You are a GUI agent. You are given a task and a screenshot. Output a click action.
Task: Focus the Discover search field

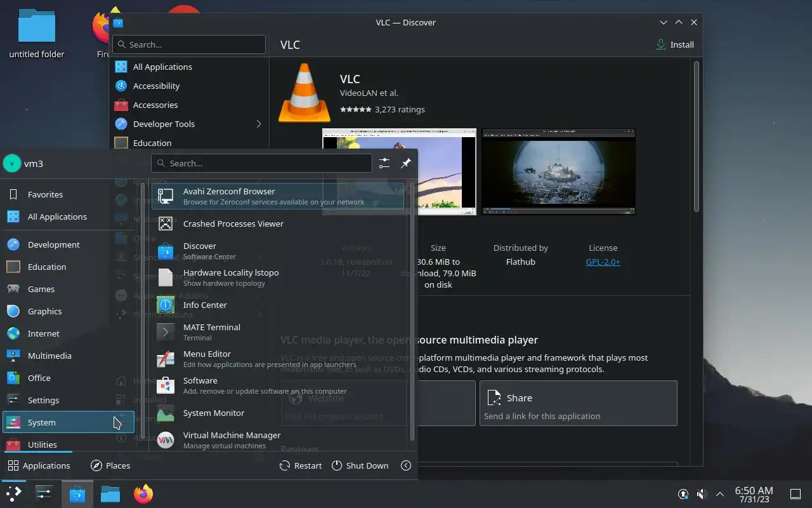pyautogui.click(x=189, y=44)
